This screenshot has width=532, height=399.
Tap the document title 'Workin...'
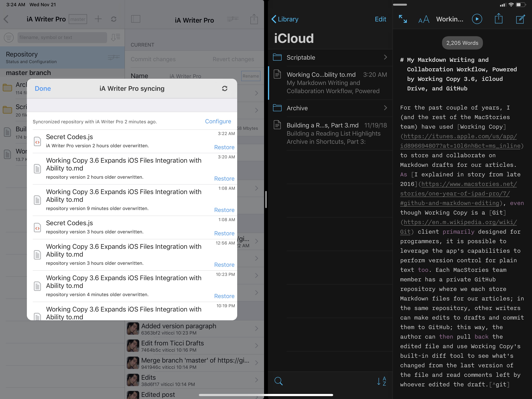pyautogui.click(x=449, y=19)
